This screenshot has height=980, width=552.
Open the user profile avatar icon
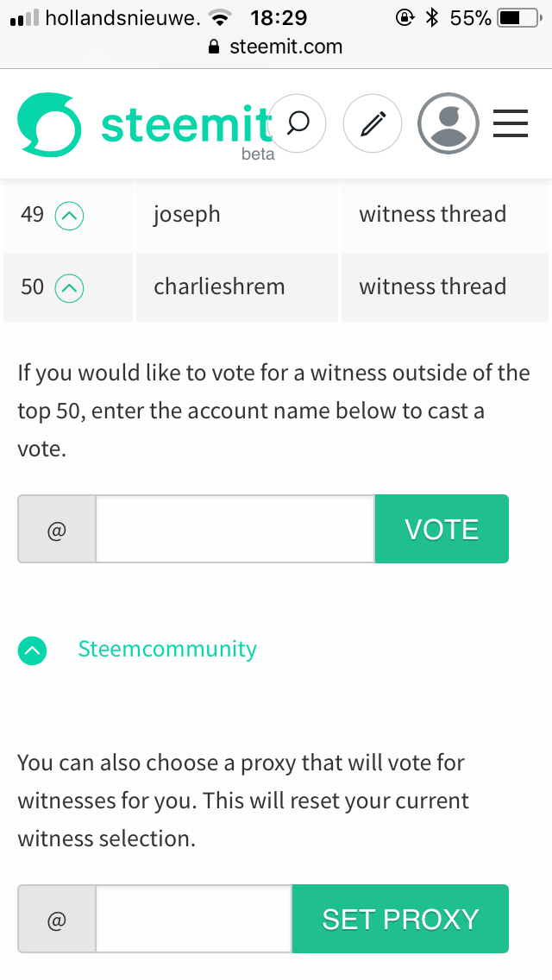448,123
